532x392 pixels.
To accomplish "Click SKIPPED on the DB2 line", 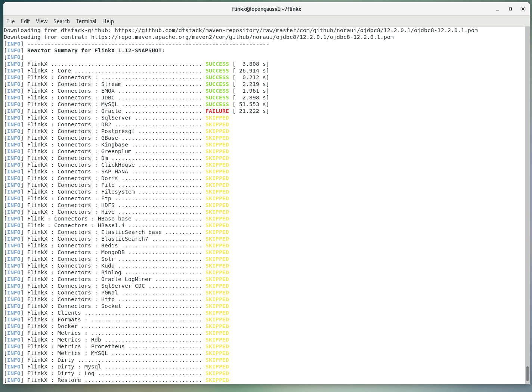I will pyautogui.click(x=217, y=124).
